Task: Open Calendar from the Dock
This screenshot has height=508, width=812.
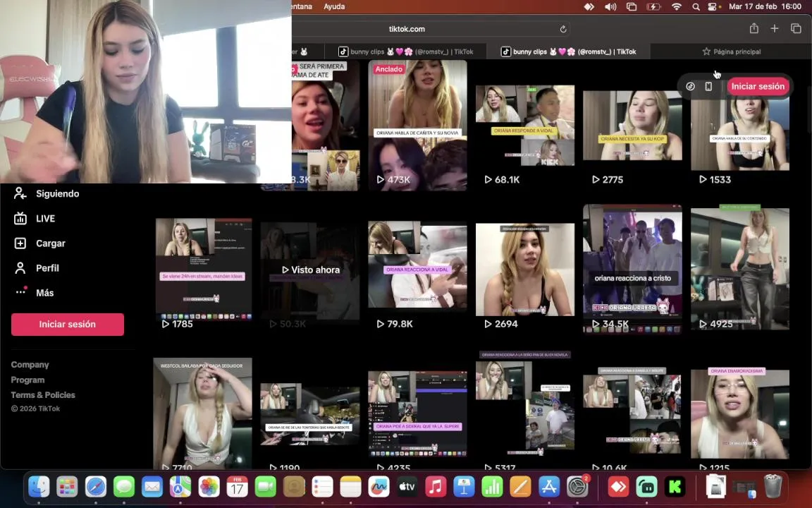Action: click(237, 487)
